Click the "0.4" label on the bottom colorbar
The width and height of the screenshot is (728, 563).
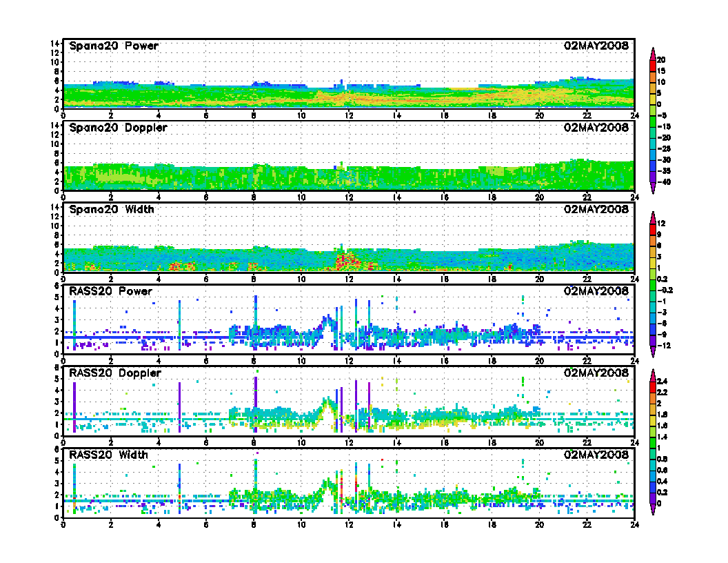662,482
